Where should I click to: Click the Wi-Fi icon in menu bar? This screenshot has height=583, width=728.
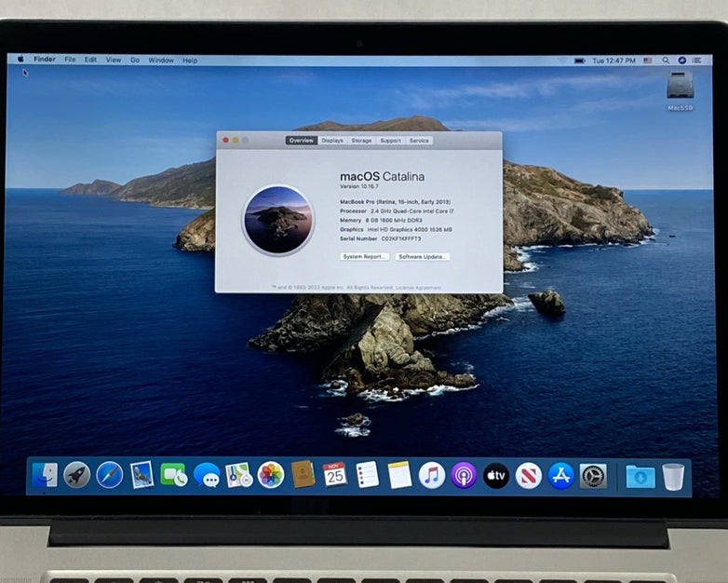tap(562, 61)
